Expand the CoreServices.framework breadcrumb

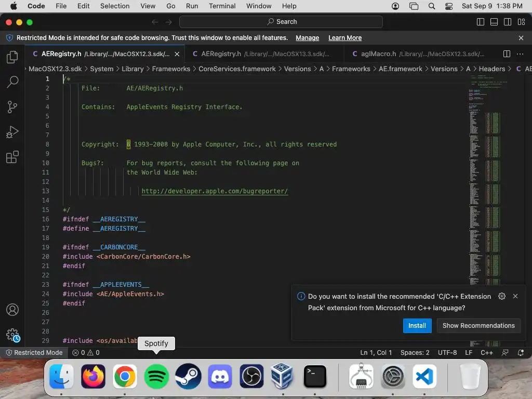237,69
